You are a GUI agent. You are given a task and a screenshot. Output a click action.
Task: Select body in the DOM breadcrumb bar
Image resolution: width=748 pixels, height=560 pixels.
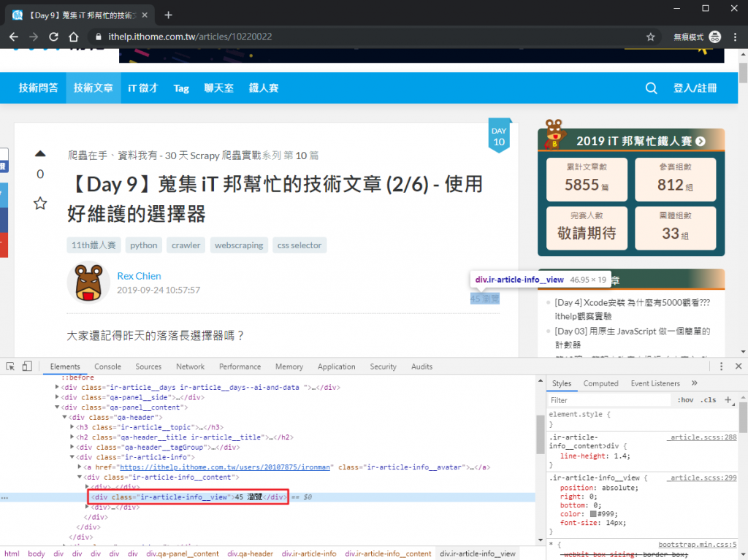[37, 554]
